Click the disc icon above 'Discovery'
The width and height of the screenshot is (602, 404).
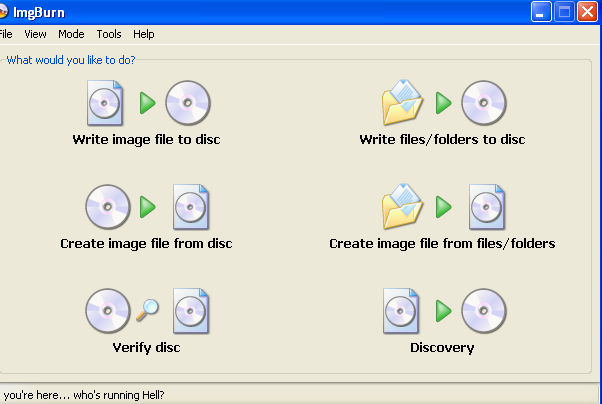[484, 311]
